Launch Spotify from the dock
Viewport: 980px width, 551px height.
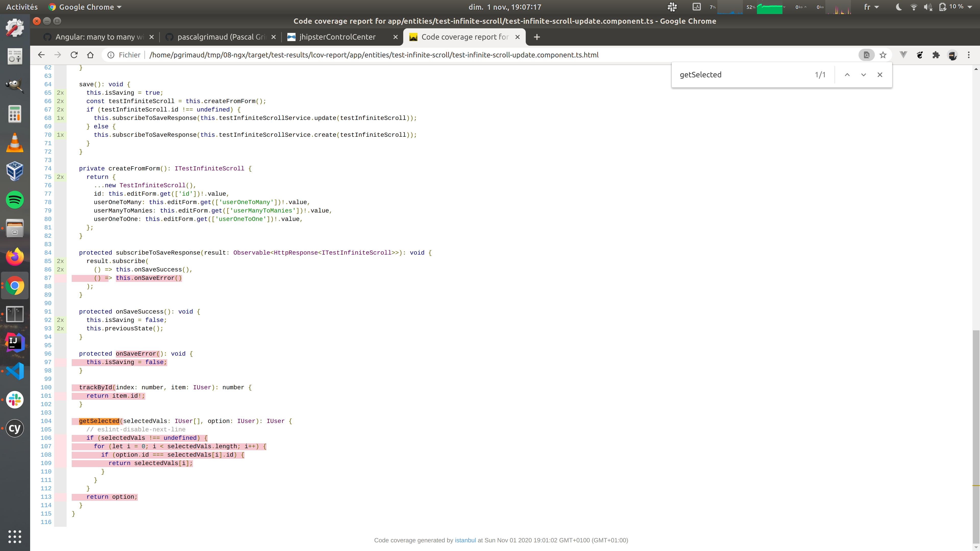pyautogui.click(x=15, y=200)
